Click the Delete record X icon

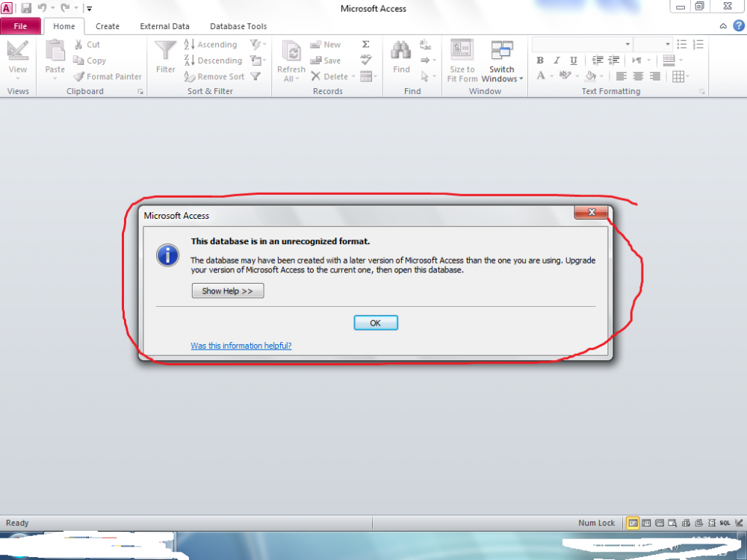point(315,76)
